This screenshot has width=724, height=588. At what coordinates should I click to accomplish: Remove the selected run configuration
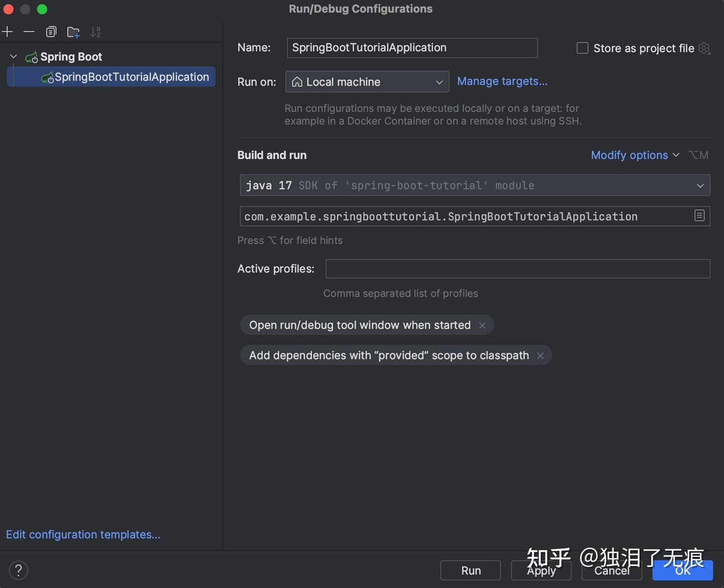point(29,31)
